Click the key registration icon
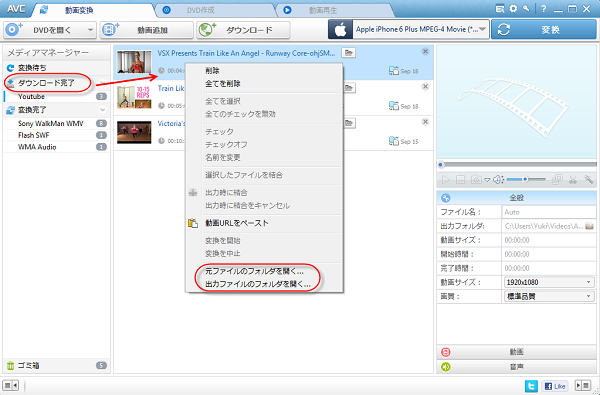 tap(526, 8)
